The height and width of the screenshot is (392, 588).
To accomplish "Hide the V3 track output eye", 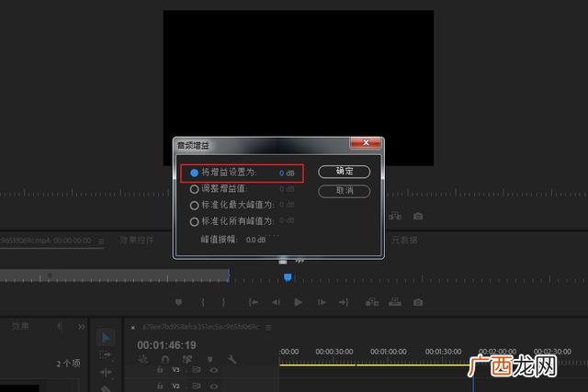I will [214, 370].
